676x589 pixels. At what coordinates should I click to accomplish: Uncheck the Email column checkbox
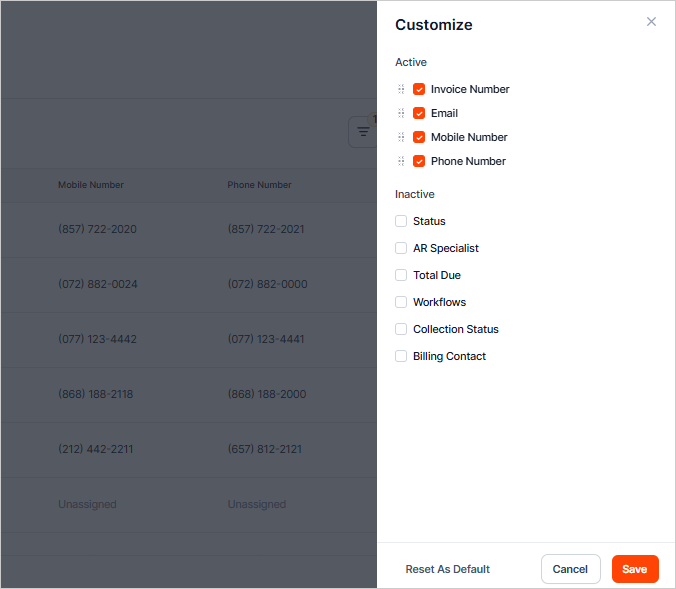(419, 113)
